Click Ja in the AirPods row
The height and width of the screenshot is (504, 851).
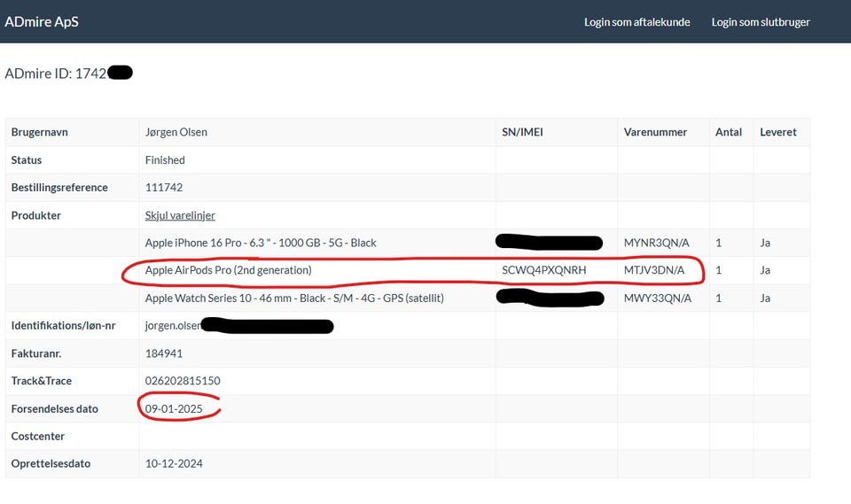click(765, 270)
